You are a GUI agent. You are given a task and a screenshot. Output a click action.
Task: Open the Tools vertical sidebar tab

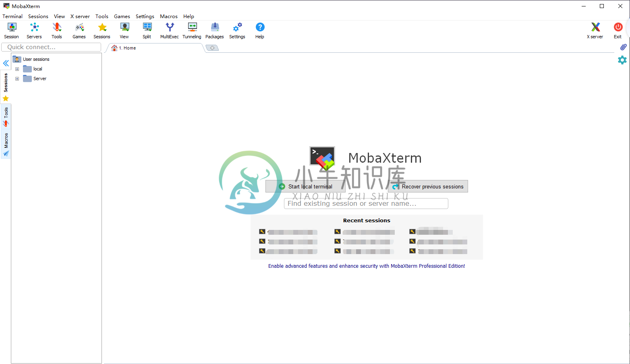click(6, 117)
